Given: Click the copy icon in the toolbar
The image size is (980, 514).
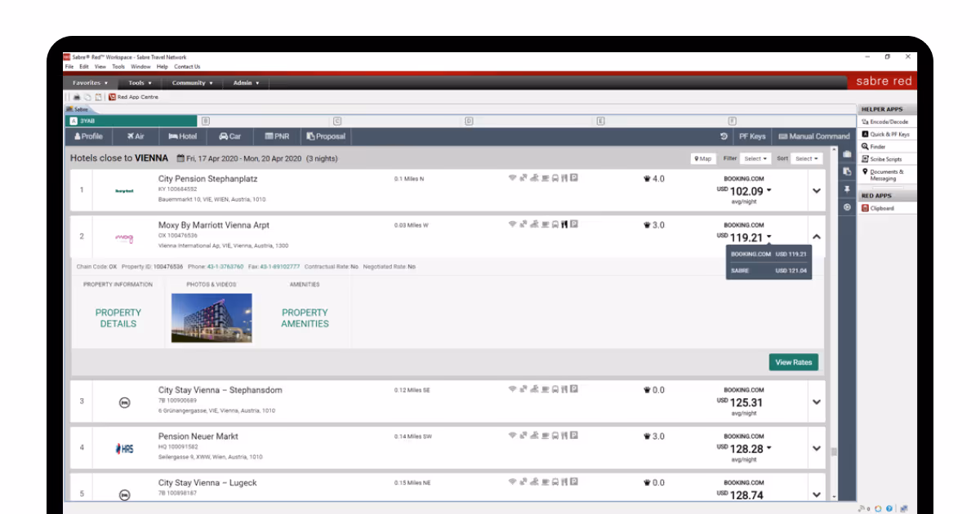Looking at the screenshot, I should [87, 97].
